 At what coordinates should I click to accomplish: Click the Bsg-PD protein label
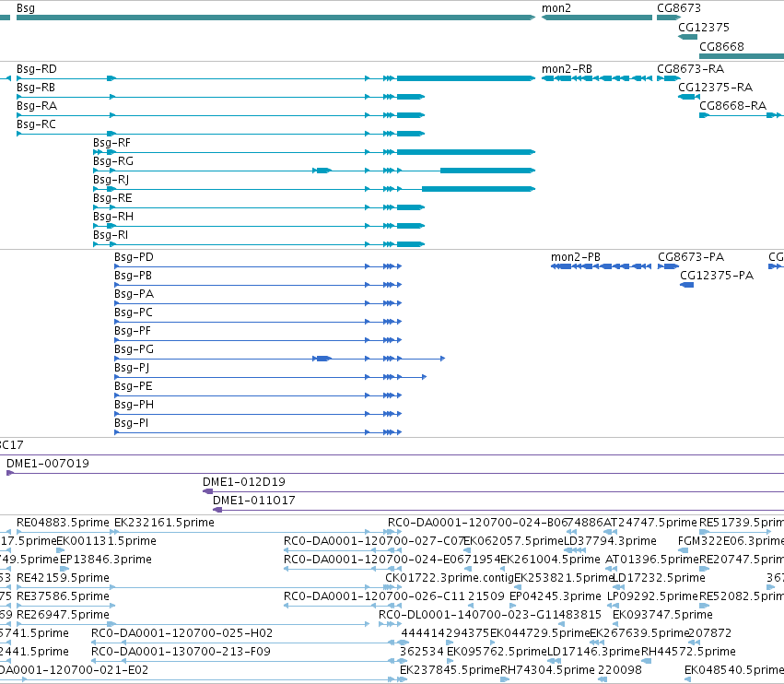pyautogui.click(x=134, y=257)
